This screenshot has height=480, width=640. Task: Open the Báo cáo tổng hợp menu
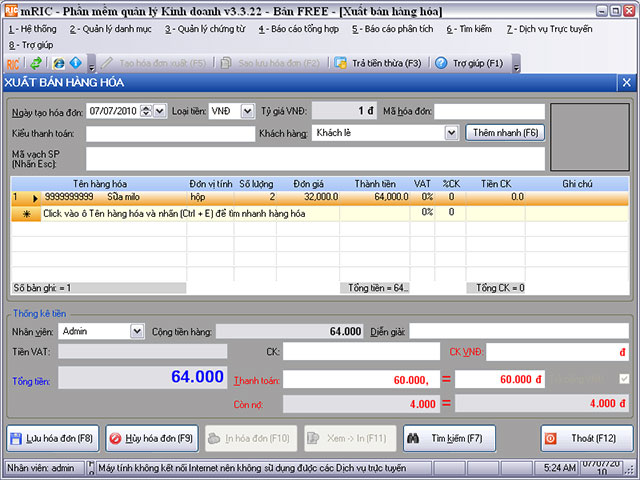299,29
